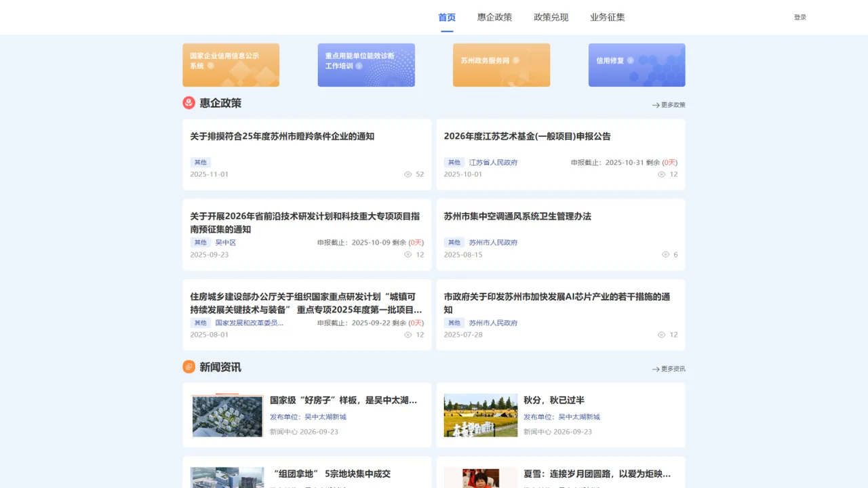Open 市政府关于印发苏州市加快发展AI芯片产业 policy
Screen dimensions: 868x488
click(x=557, y=303)
